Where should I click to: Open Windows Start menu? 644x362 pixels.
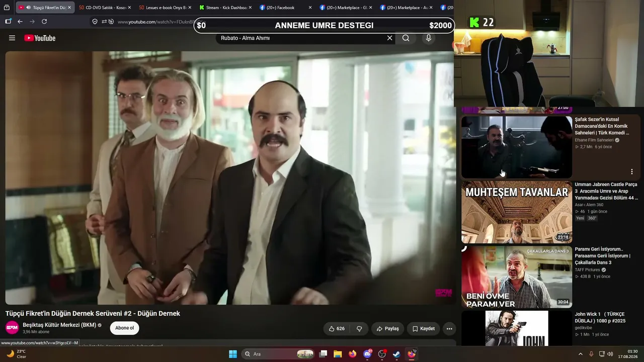coord(233,354)
